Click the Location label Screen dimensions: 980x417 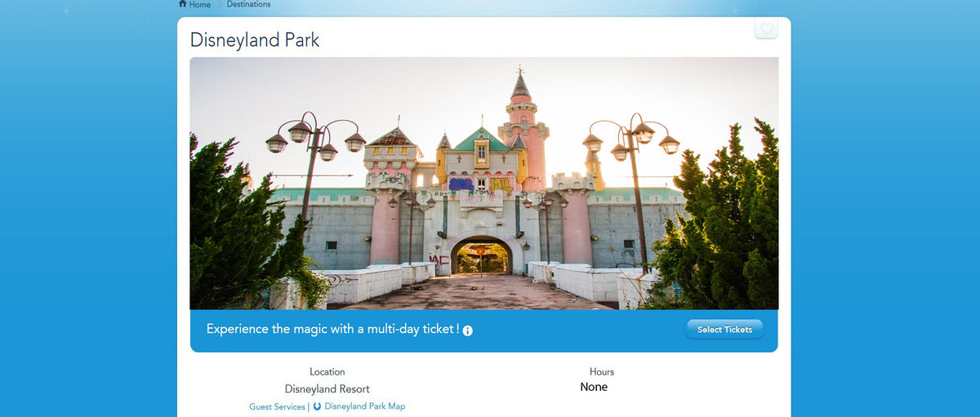point(327,372)
